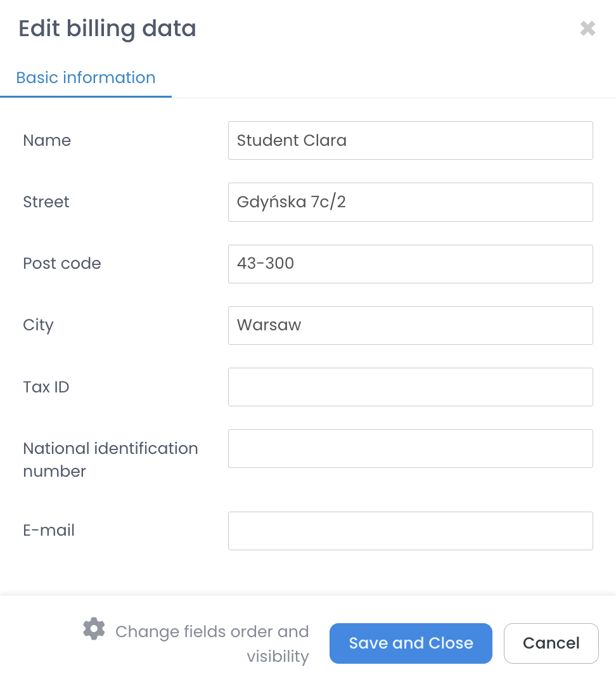Click the Name label
Image resolution: width=616 pixels, height=691 pixels.
pos(47,141)
